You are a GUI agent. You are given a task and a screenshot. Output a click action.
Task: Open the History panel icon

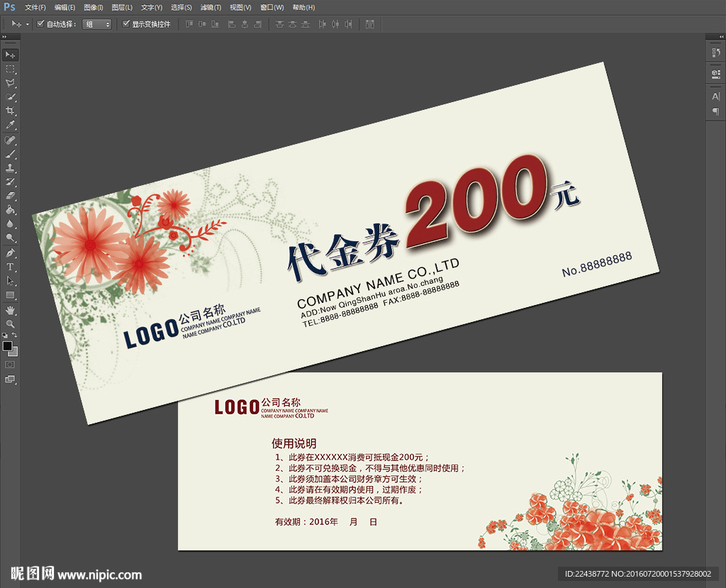pos(716,52)
